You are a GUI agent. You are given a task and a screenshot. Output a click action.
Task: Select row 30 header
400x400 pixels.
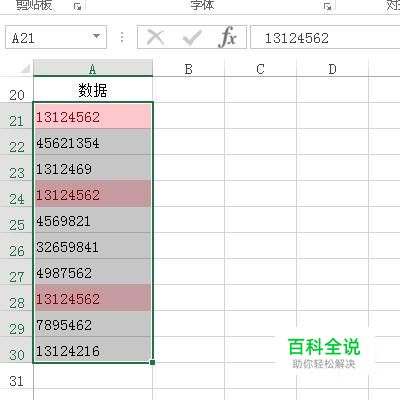click(16, 350)
